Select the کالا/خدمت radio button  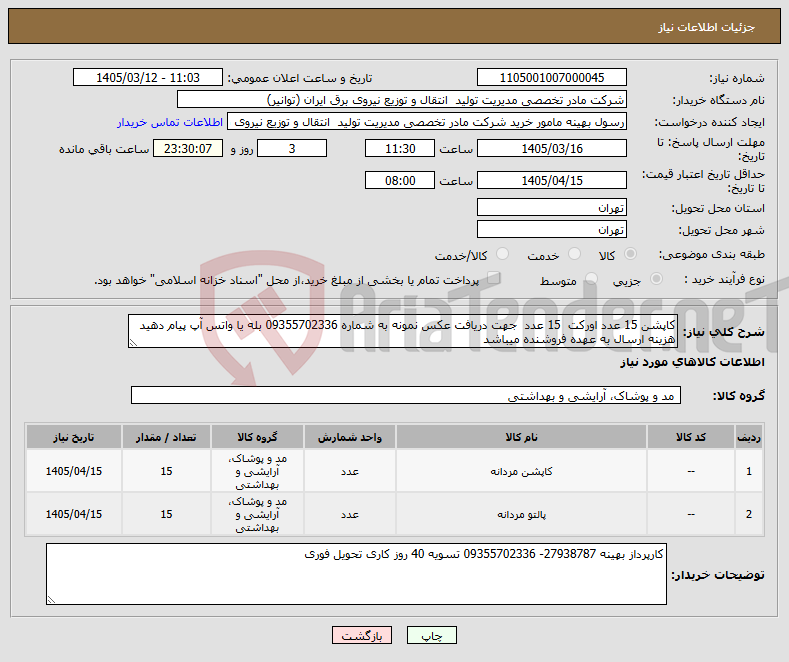coord(502,254)
